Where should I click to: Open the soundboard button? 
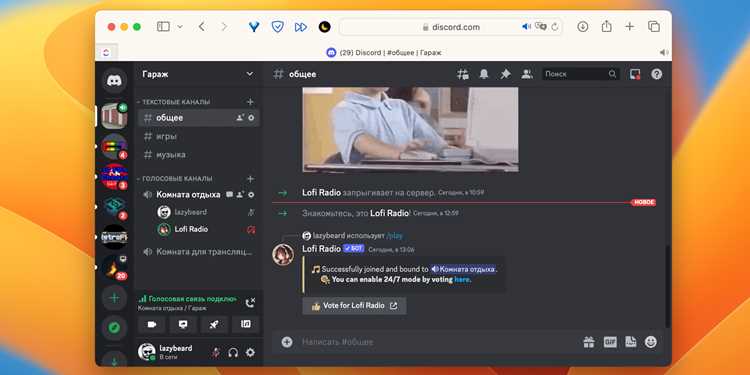(245, 324)
